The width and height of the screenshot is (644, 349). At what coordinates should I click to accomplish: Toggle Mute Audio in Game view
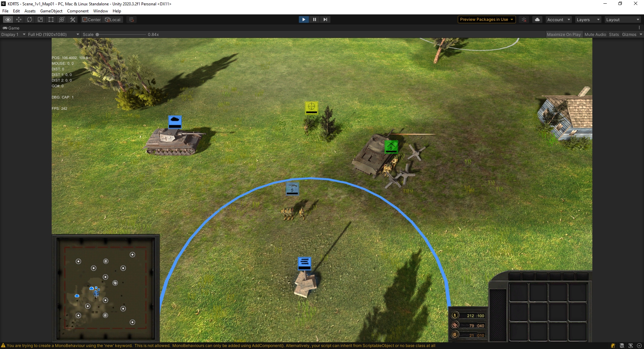click(x=595, y=35)
